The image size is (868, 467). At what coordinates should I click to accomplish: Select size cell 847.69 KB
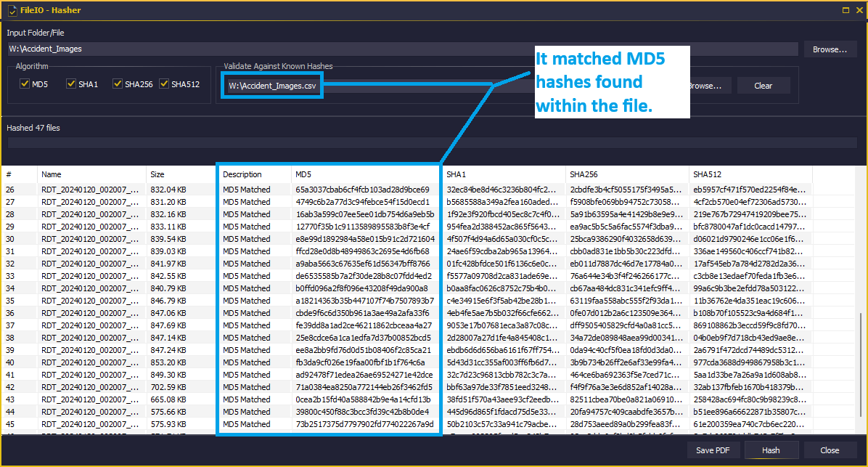click(168, 325)
